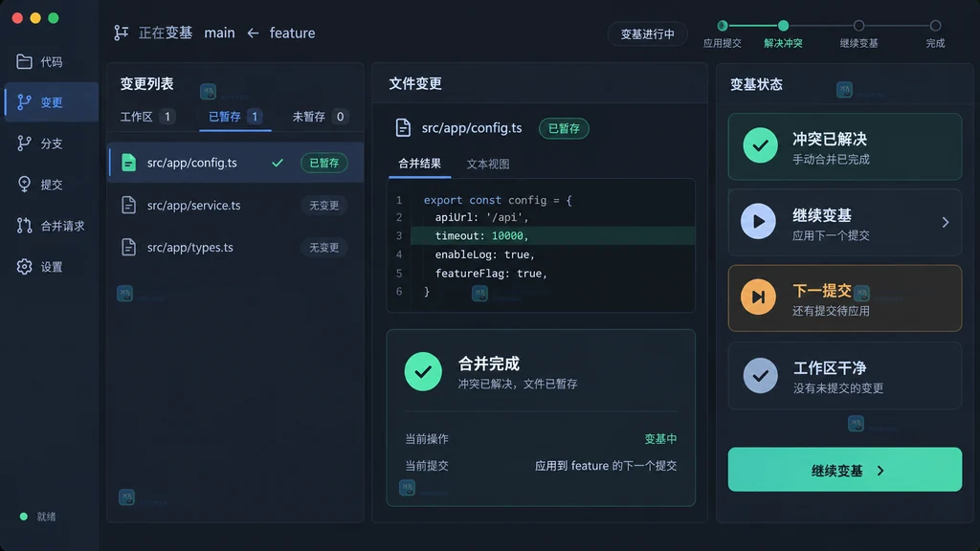Click the 完成 progress step
Screen dimensions: 980x551
tap(935, 33)
